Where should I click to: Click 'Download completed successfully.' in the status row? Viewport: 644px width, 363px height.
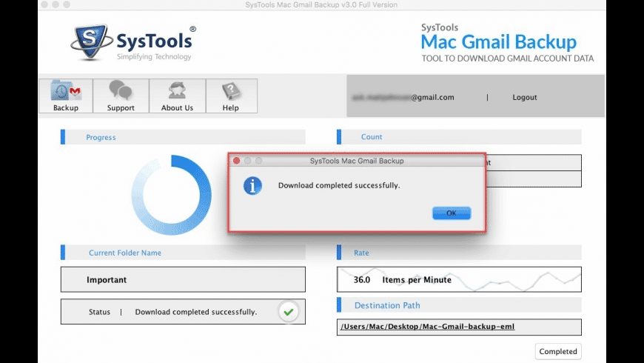pyautogui.click(x=196, y=312)
